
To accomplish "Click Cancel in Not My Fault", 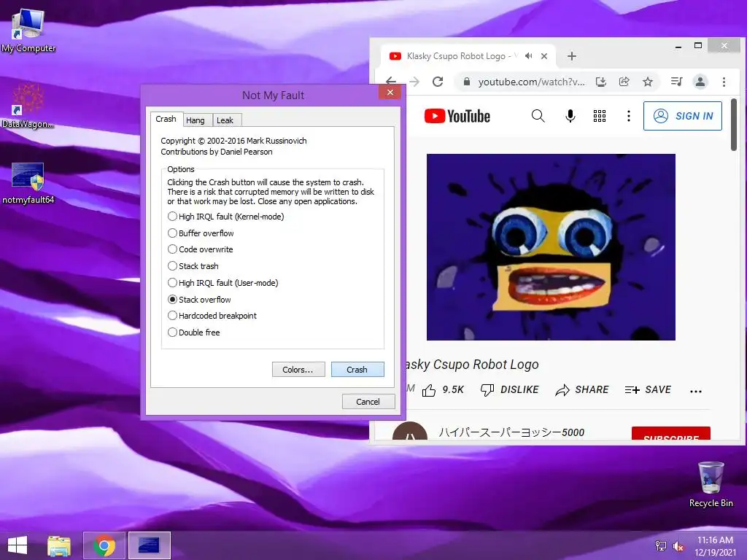I will (x=368, y=402).
